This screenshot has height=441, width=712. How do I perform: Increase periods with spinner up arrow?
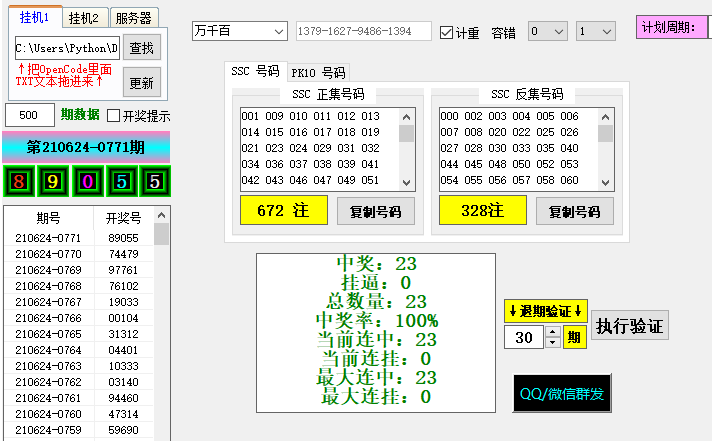[x=553, y=332]
